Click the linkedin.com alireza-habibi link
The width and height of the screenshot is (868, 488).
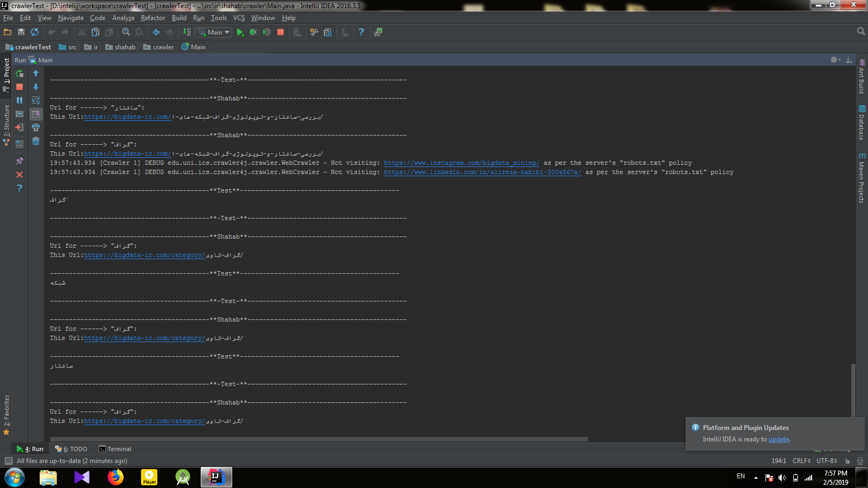(482, 172)
